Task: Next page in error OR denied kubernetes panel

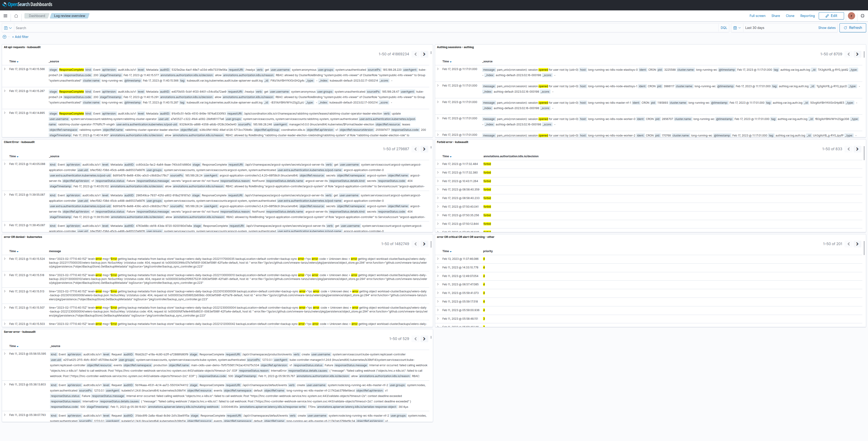Action: 424,244
